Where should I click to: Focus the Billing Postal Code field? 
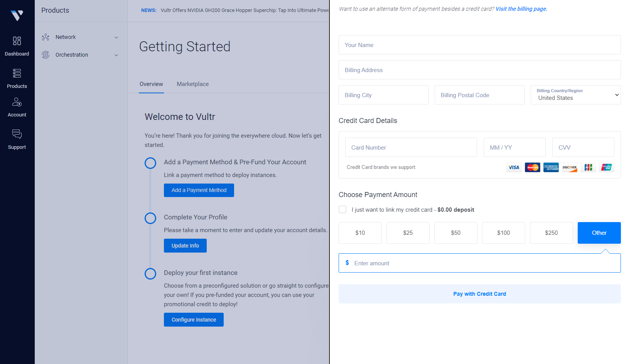coord(480,95)
